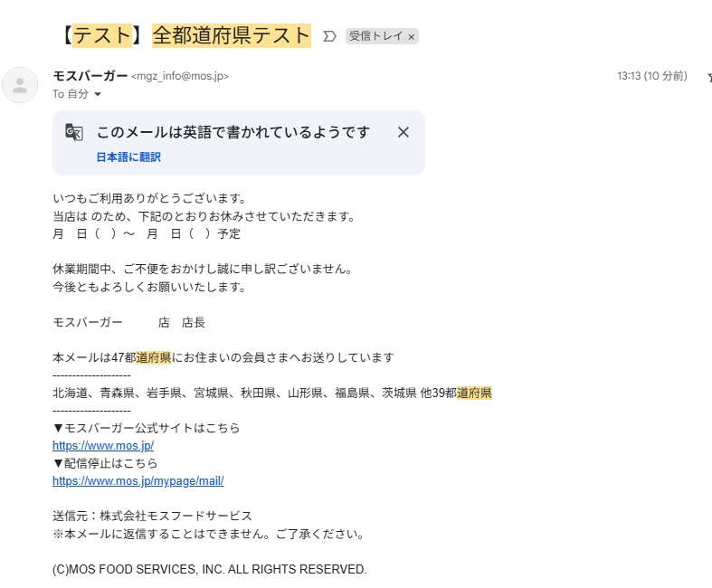This screenshot has width=712, height=588.
Task: Click the importance marker next to subject
Action: pyautogui.click(x=329, y=36)
